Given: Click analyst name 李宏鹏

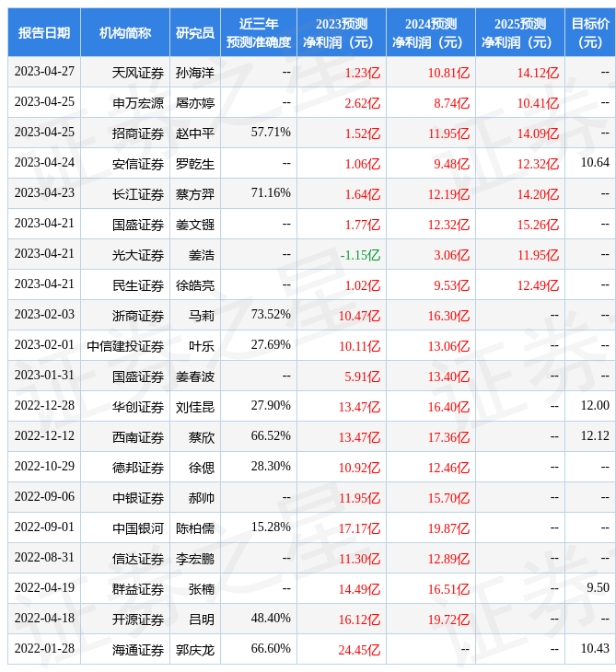Looking at the screenshot, I should click(x=195, y=560).
